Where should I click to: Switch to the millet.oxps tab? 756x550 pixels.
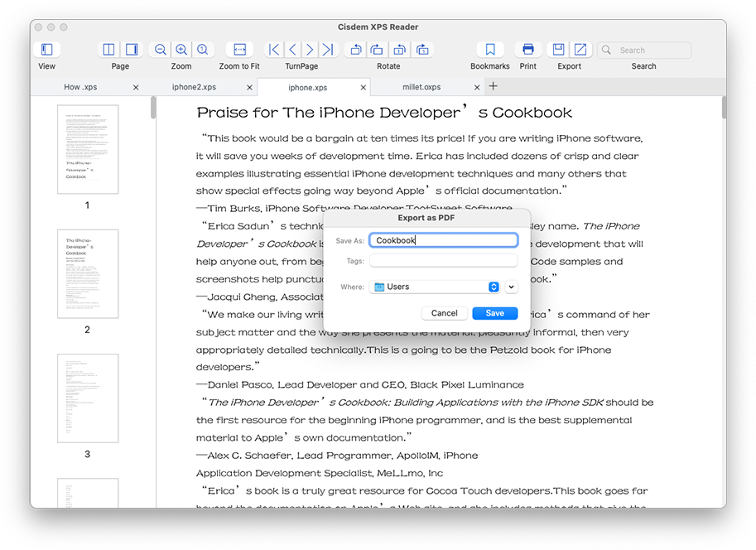pyautogui.click(x=421, y=87)
